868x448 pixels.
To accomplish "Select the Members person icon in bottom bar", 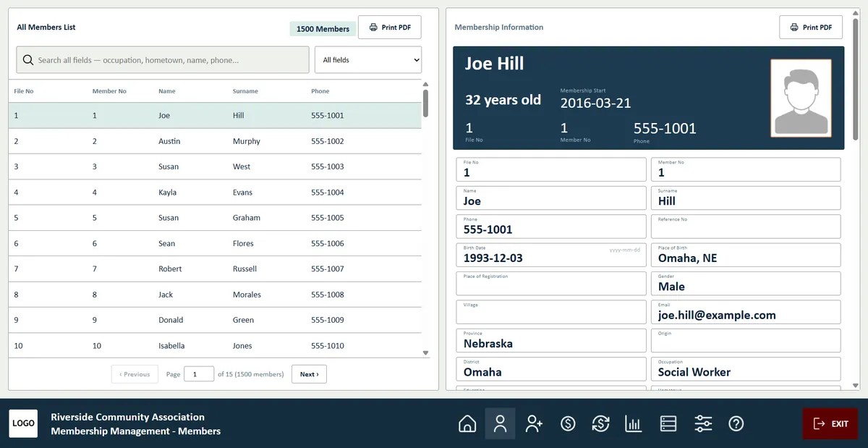I will [x=500, y=423].
